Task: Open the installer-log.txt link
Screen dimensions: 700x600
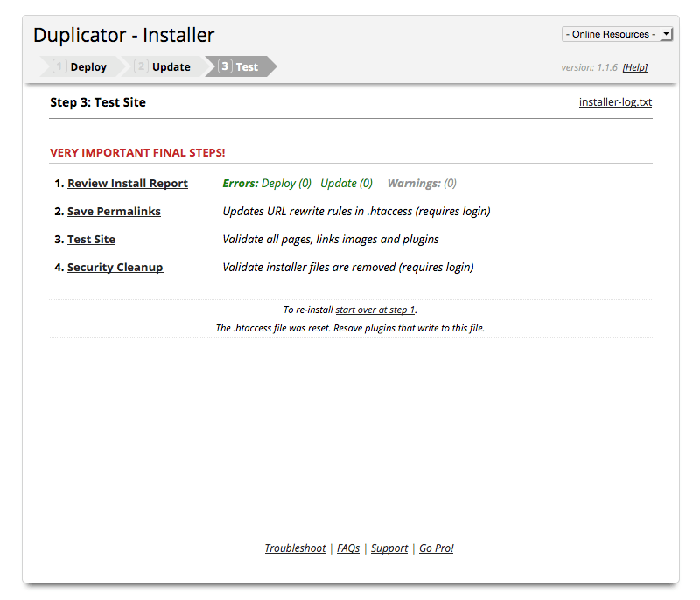Action: pos(616,102)
